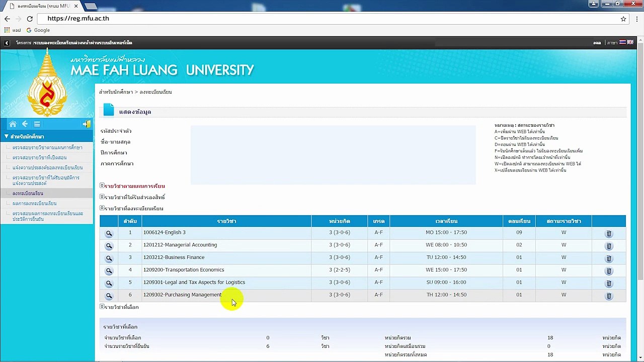Toggle the รายวิชาที่เลือก section below the table
Image resolution: width=644 pixels, height=362 pixels.
(119, 307)
